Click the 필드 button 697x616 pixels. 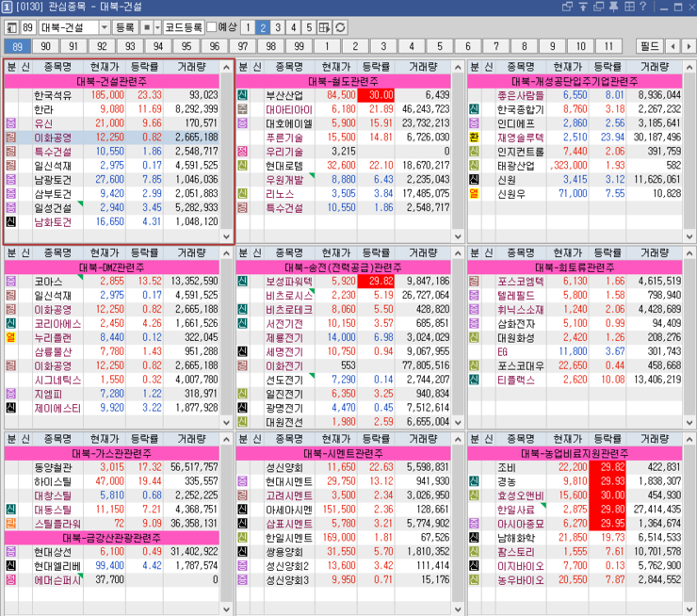tap(650, 46)
